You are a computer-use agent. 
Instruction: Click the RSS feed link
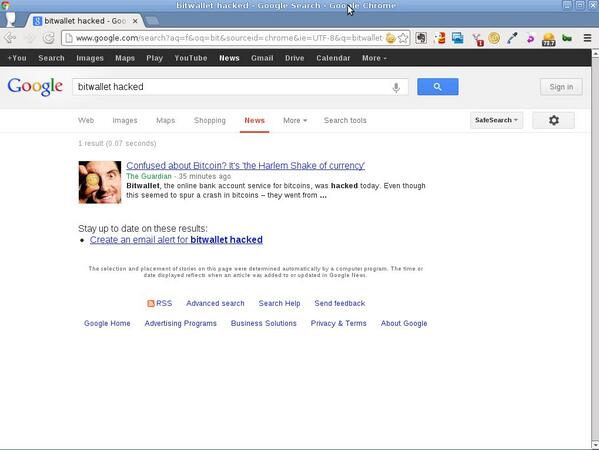pos(160,303)
